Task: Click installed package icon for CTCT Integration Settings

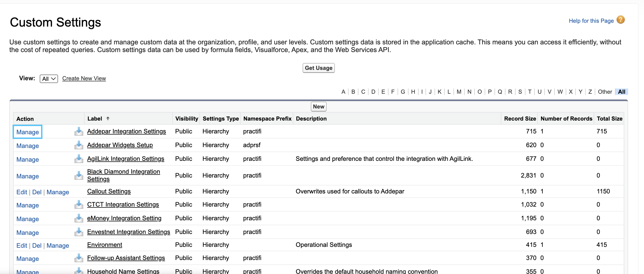Action: (79, 205)
